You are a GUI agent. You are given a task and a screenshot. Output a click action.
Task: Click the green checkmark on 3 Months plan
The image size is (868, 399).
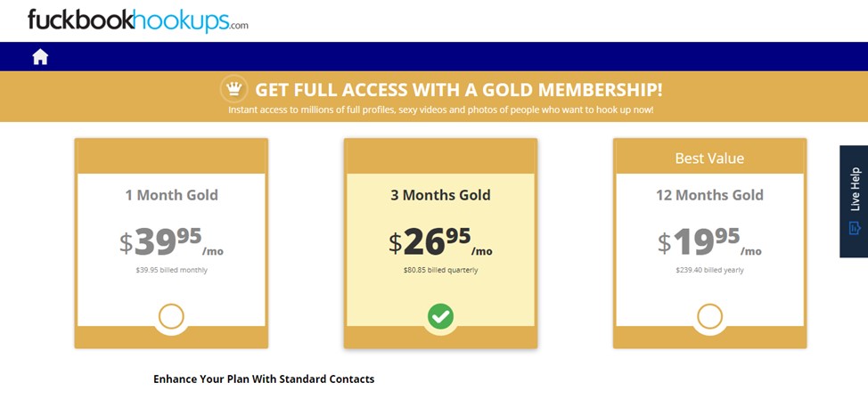(440, 316)
